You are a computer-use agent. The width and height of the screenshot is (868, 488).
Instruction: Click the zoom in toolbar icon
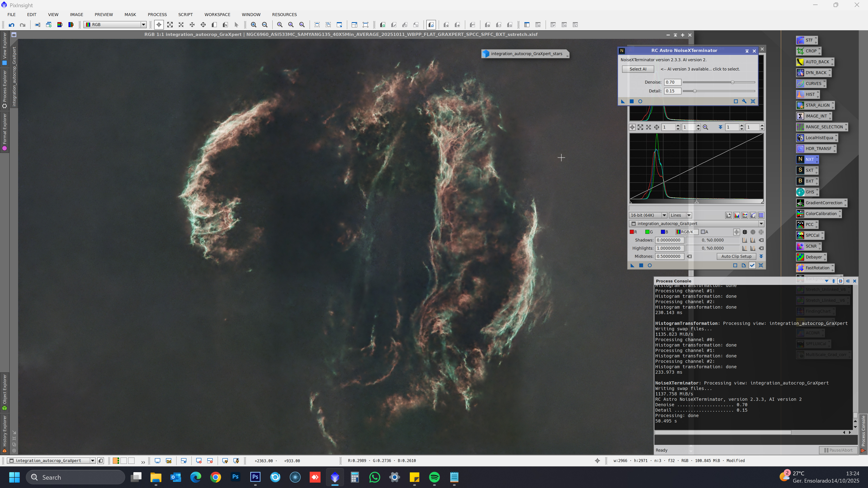(x=254, y=25)
